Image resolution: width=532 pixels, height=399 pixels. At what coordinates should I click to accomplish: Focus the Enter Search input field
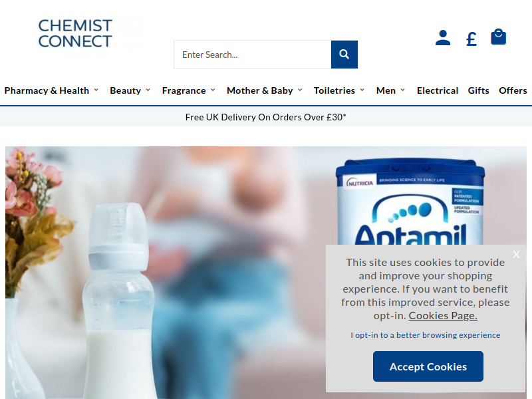(253, 55)
